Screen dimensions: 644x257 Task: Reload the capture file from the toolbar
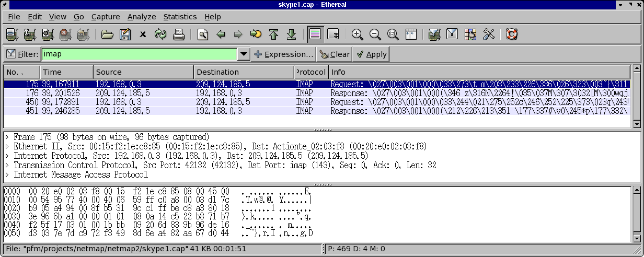click(160, 34)
